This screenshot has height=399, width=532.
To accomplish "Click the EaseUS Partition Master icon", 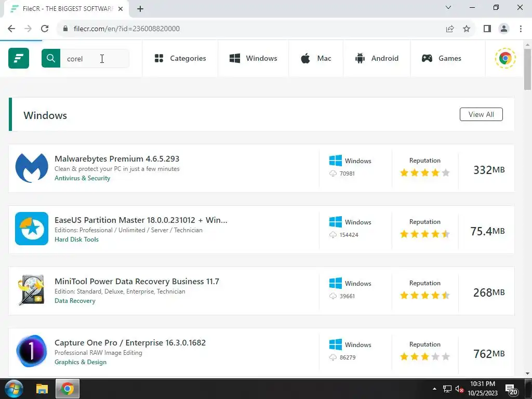I will pos(32,229).
